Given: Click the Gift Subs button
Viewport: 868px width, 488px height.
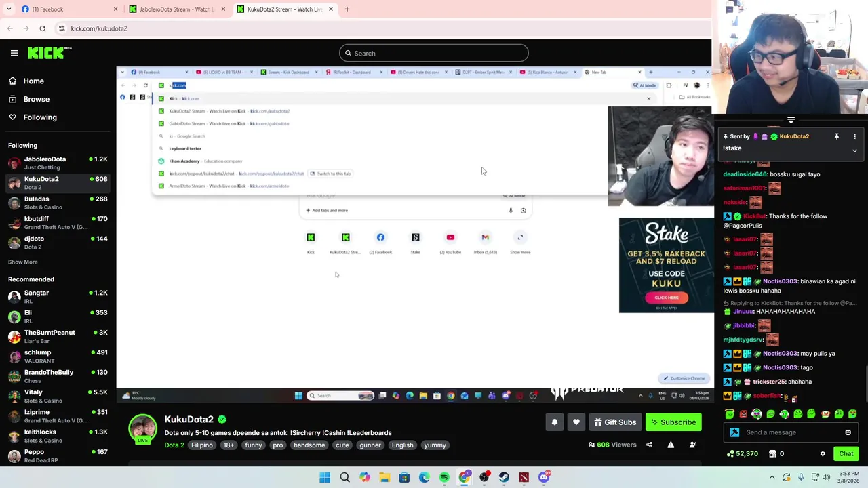Looking at the screenshot, I should (615, 422).
